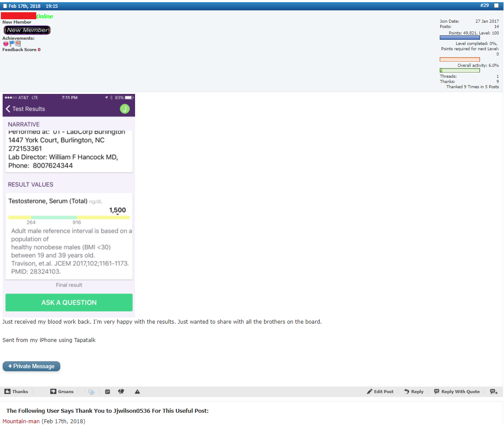Click the tag icon in the post footer
The height and width of the screenshot is (425, 504).
[91, 392]
